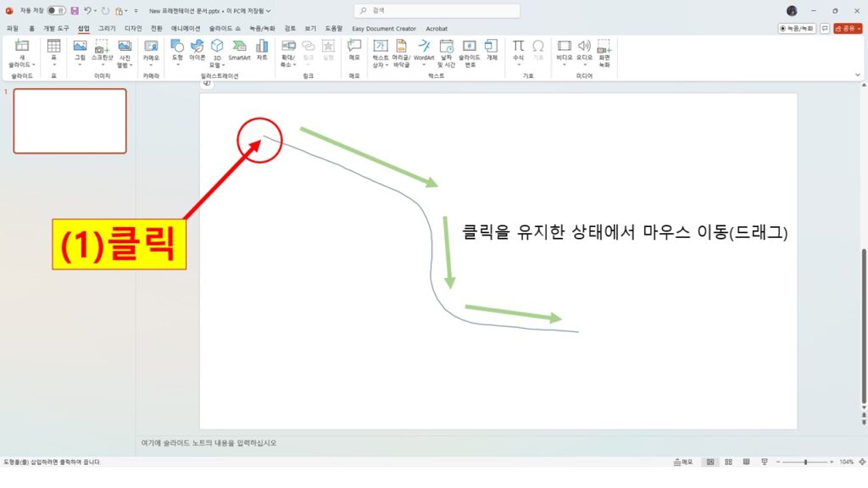Click the 104% zoom level

[x=846, y=462]
